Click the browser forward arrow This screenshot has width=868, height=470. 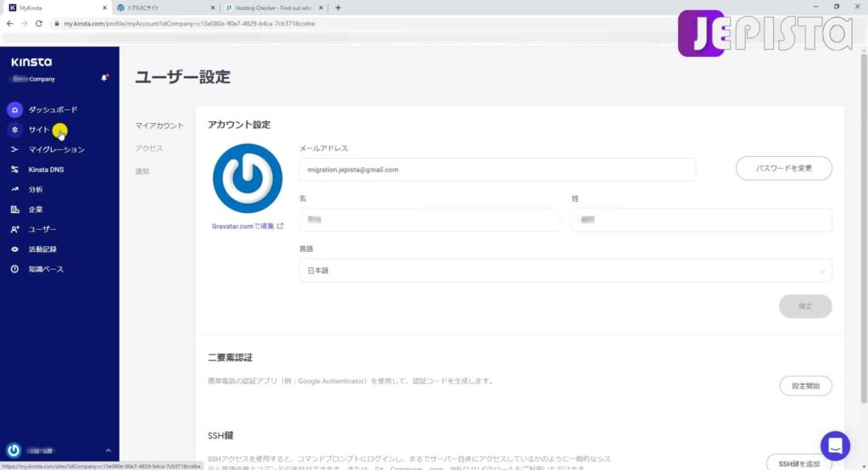coord(25,24)
